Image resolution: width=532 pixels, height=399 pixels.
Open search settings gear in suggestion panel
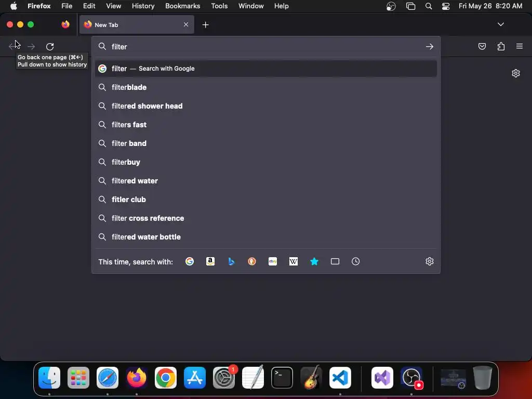point(430,261)
